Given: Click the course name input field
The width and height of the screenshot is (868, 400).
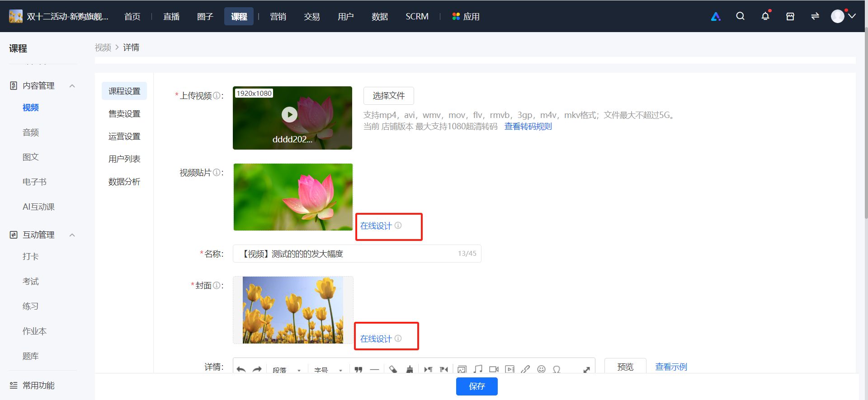Looking at the screenshot, I should click(x=357, y=254).
